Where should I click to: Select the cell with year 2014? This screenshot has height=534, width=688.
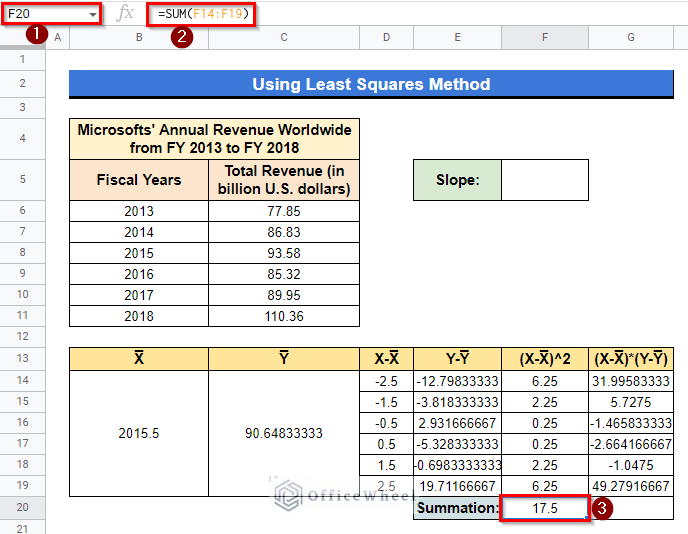point(139,232)
